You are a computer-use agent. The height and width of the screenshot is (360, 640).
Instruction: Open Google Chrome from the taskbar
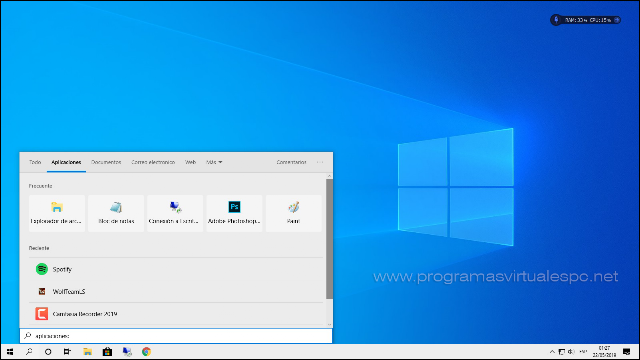click(147, 351)
